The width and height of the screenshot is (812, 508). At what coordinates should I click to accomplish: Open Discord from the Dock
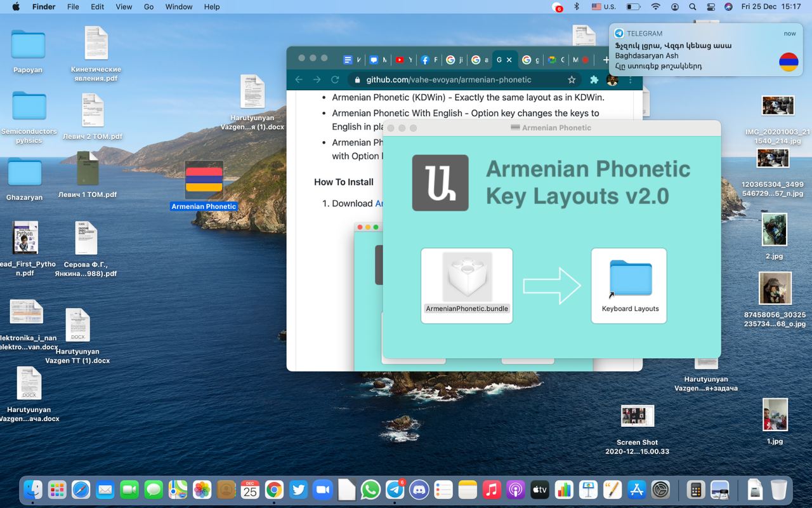419,490
